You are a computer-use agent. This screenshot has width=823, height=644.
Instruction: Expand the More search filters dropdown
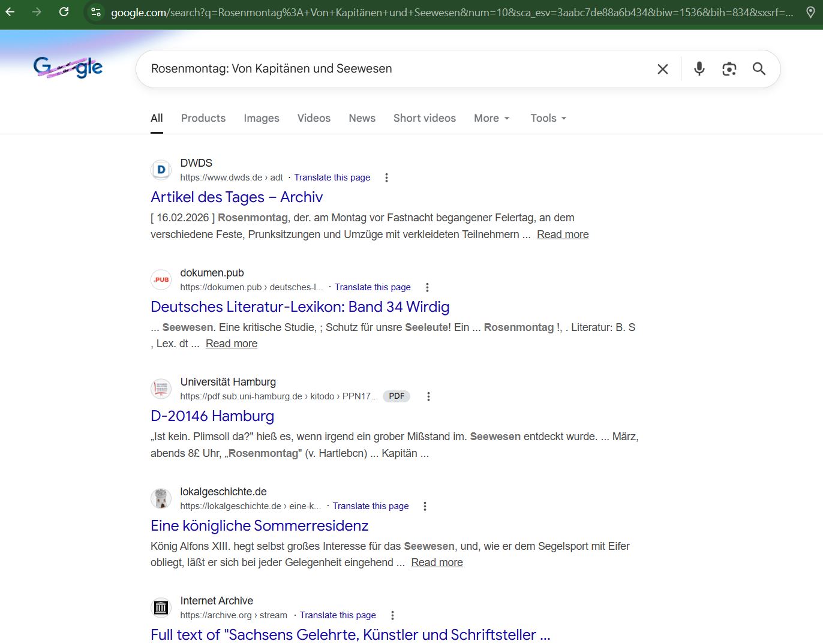pos(491,118)
